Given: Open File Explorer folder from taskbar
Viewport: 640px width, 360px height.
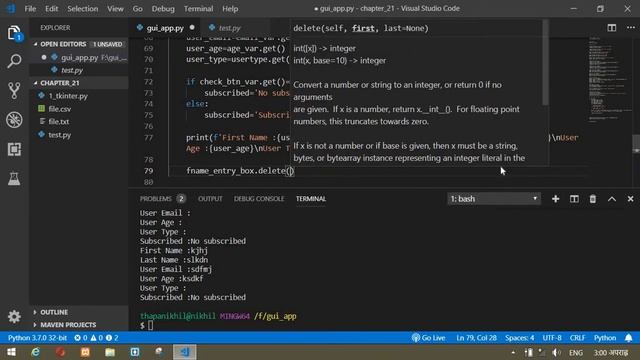Looking at the screenshot, I should click(110, 352).
